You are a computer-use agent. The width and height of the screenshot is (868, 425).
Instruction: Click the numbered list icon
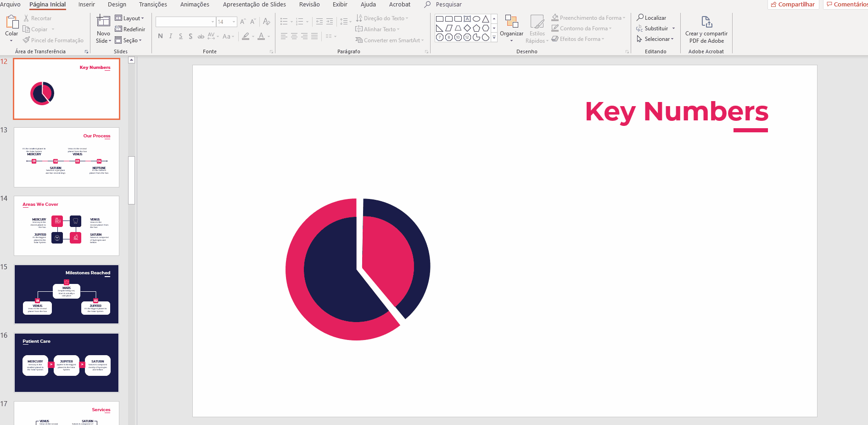(300, 22)
